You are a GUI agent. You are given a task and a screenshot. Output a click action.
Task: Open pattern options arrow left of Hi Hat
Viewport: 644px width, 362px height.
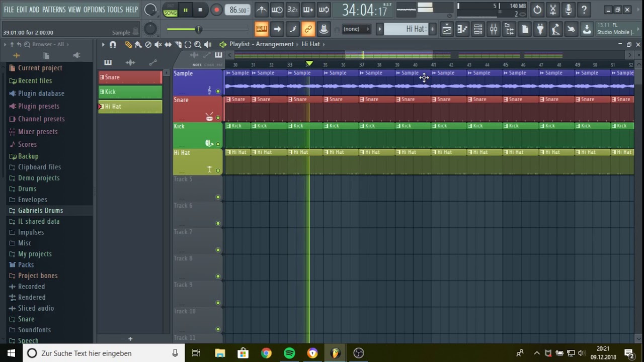point(380,29)
